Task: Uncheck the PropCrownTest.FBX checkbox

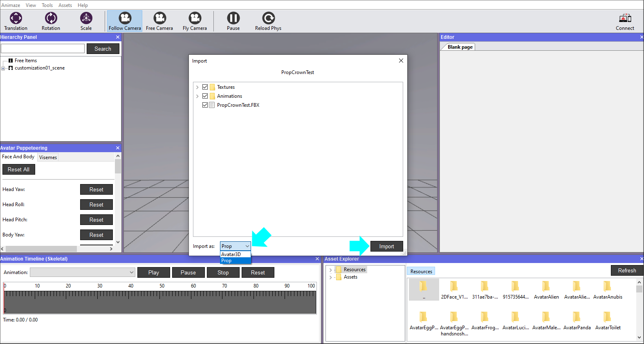Action: (205, 105)
